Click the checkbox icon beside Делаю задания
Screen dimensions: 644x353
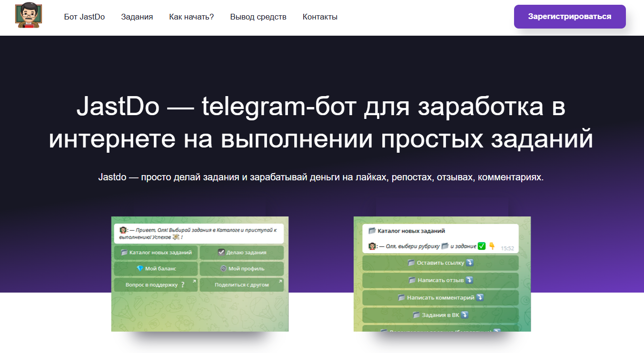[221, 253]
